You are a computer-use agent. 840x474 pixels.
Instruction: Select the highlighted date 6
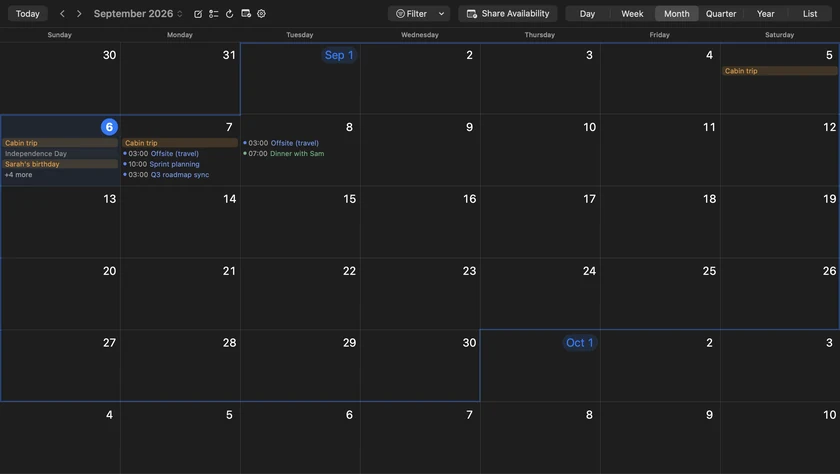click(109, 127)
